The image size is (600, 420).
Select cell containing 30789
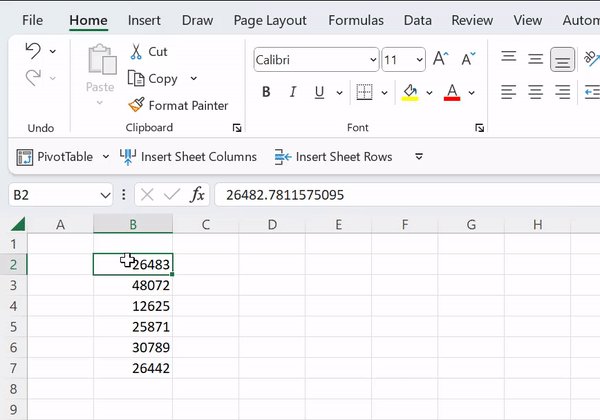coord(133,347)
